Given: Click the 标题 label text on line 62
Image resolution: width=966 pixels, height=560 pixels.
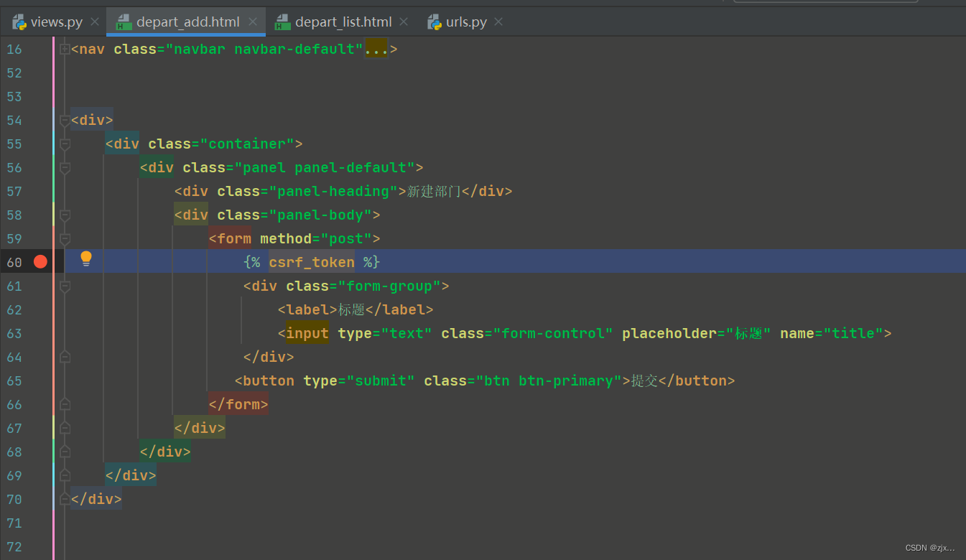Looking at the screenshot, I should click(352, 309).
